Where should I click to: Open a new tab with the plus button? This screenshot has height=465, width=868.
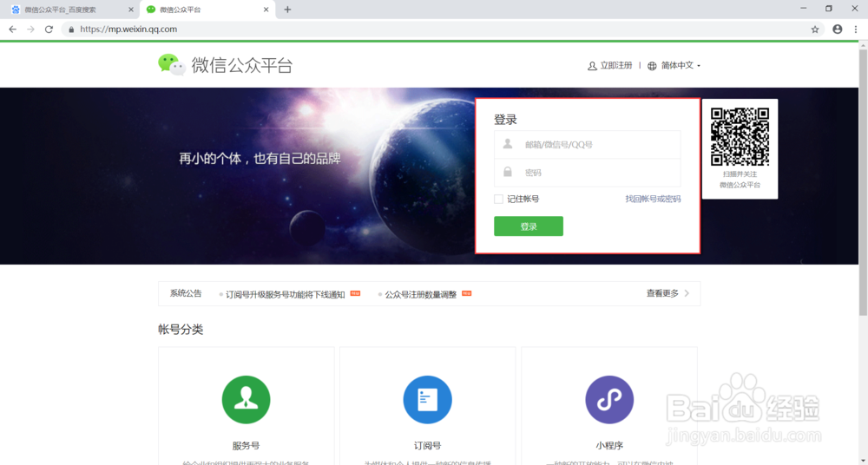(287, 10)
